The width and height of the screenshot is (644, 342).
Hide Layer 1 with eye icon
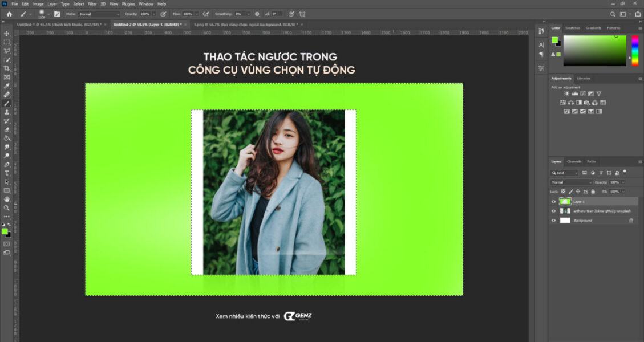coord(553,202)
